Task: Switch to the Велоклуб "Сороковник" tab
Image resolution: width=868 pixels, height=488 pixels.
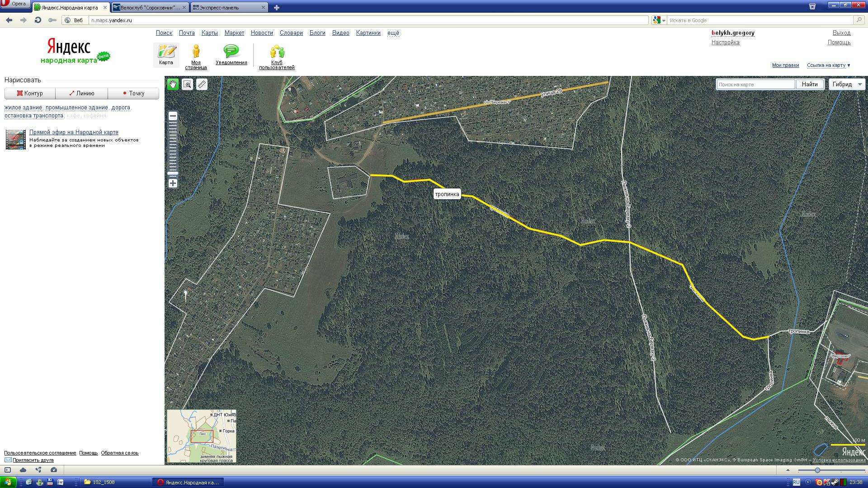Action: tap(150, 7)
